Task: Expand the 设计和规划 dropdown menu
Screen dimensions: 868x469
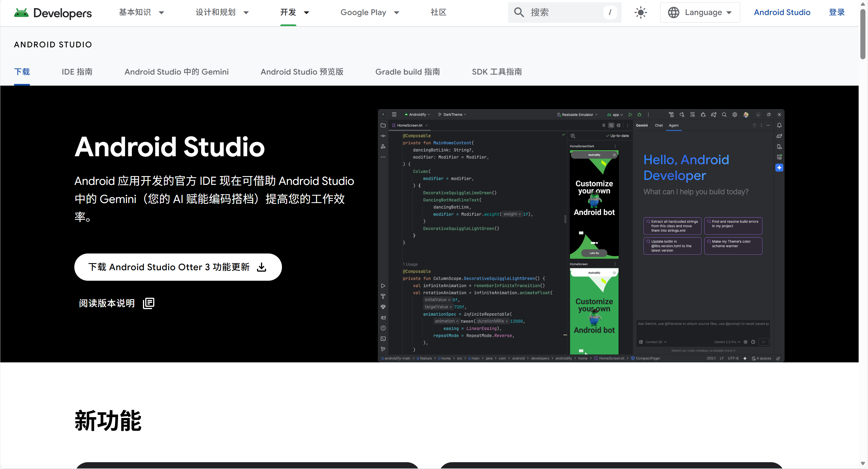Action: (246, 13)
